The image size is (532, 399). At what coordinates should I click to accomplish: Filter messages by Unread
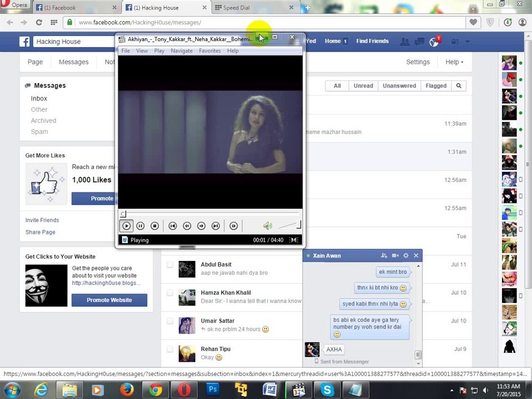pos(364,86)
